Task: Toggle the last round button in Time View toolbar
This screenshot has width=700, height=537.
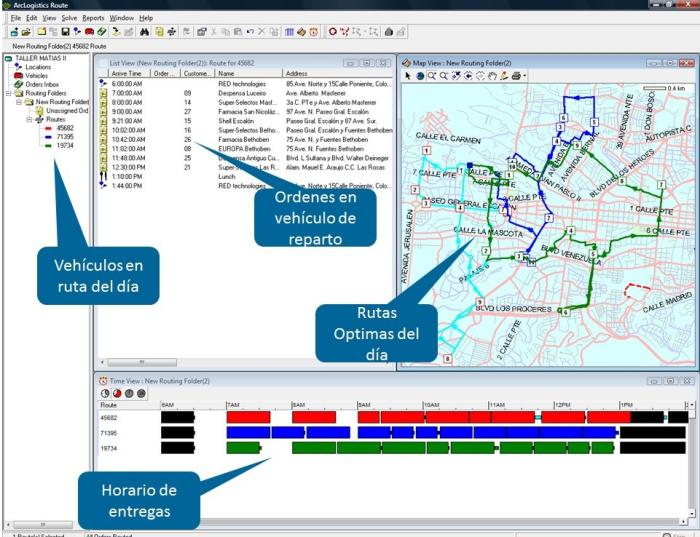Action: [141, 393]
